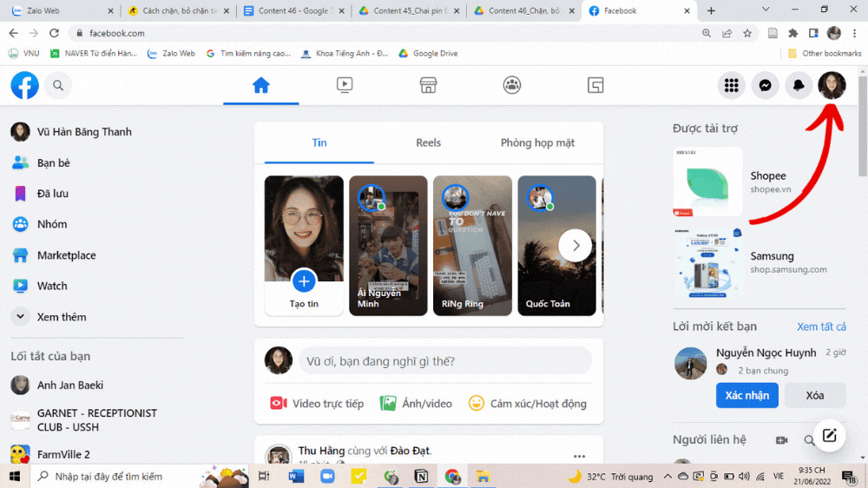Open the Groups icon in top navigation
868x488 pixels.
[x=512, y=85]
